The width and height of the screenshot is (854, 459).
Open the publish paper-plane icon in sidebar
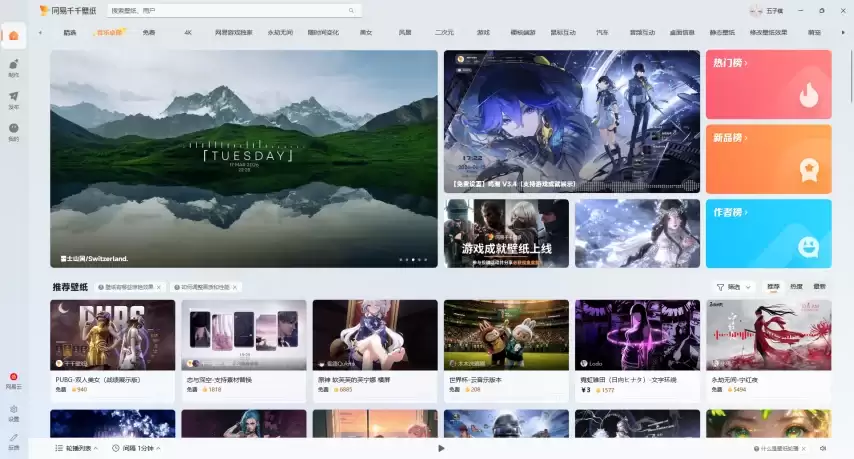tap(14, 96)
